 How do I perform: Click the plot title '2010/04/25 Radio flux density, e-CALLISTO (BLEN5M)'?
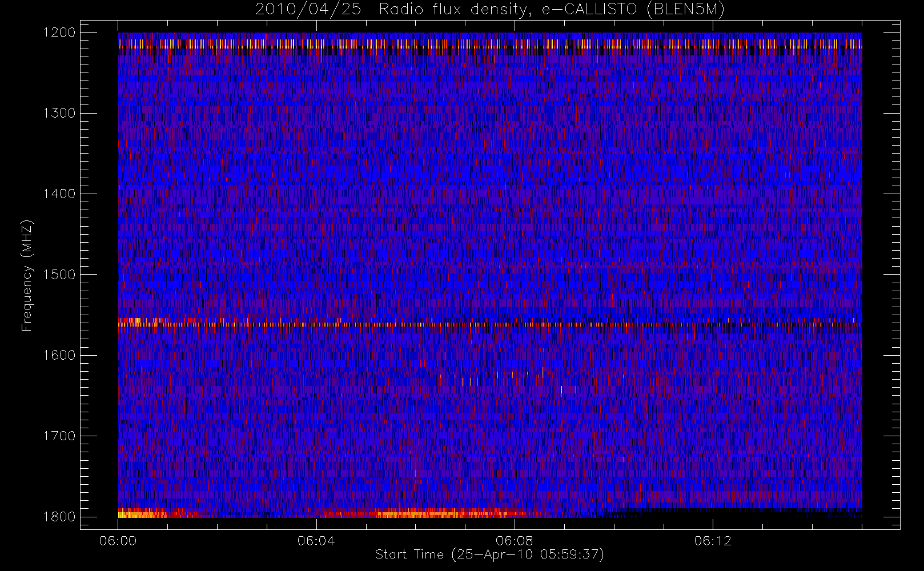pyautogui.click(x=490, y=10)
